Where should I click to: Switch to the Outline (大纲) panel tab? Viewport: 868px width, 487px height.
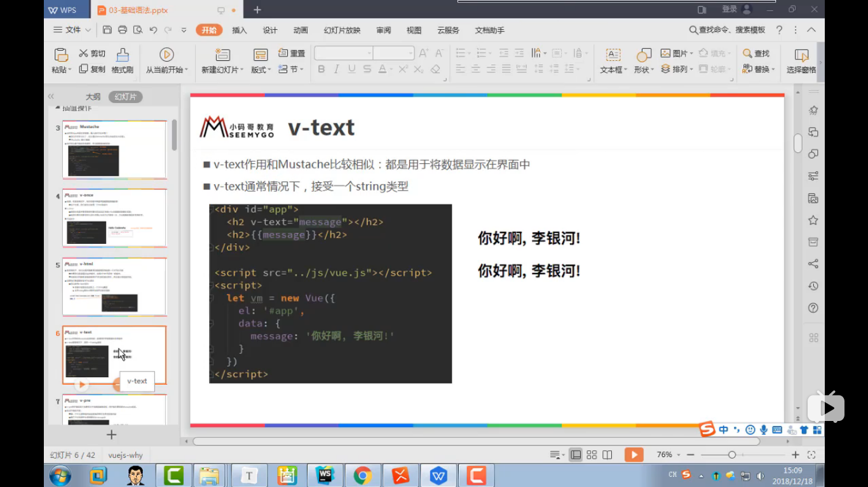pyautogui.click(x=93, y=97)
